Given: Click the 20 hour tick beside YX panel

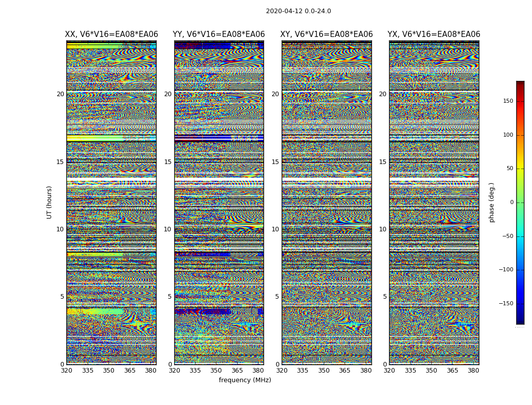Looking at the screenshot, I should [x=383, y=94].
